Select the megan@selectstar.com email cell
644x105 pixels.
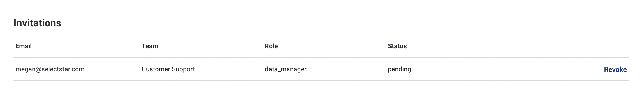(50, 69)
